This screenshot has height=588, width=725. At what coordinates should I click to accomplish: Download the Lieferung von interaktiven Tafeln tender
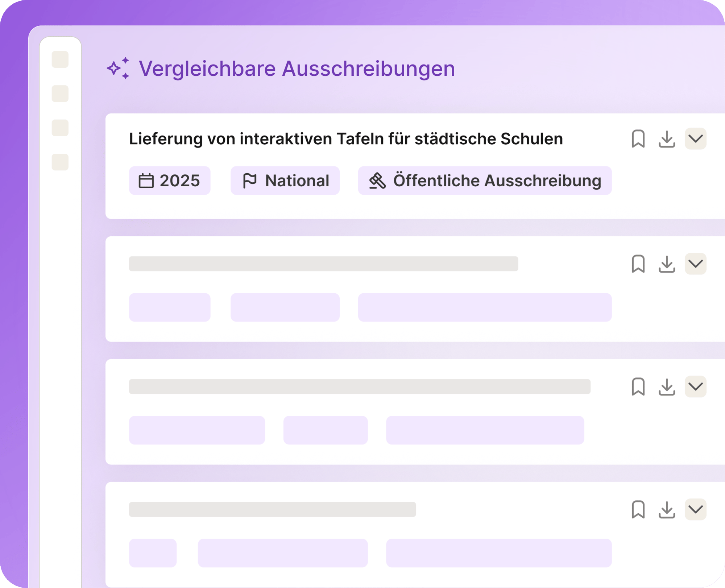667,139
